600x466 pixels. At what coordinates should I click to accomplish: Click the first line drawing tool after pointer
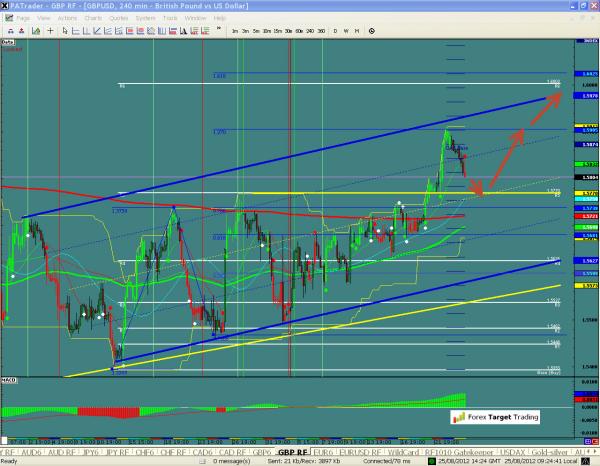point(78,32)
